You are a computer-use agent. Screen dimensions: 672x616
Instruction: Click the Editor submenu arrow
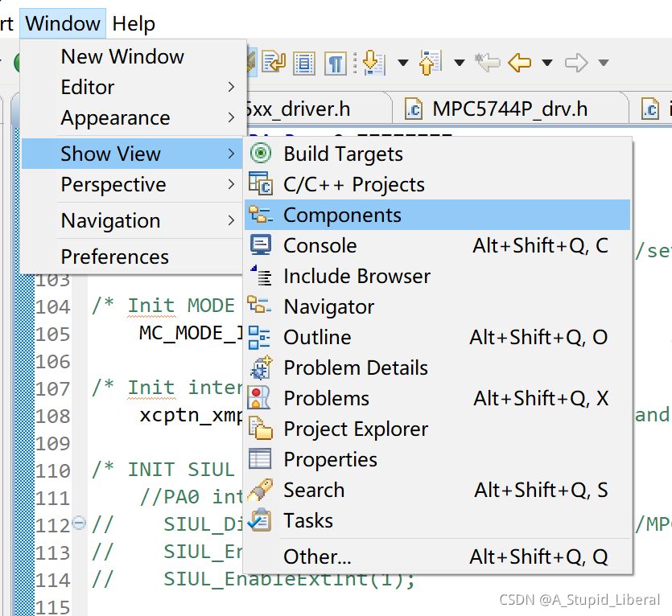[232, 88]
